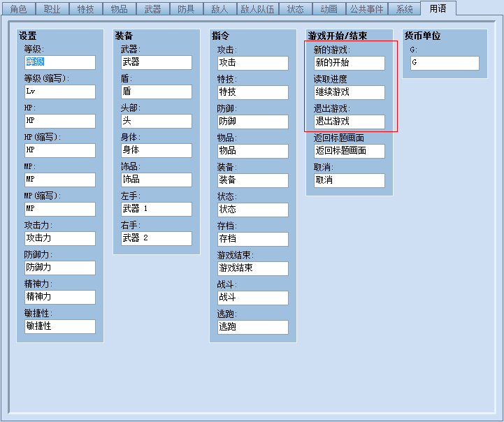Edit the 攻击 command field
The width and height of the screenshot is (504, 422).
point(253,63)
